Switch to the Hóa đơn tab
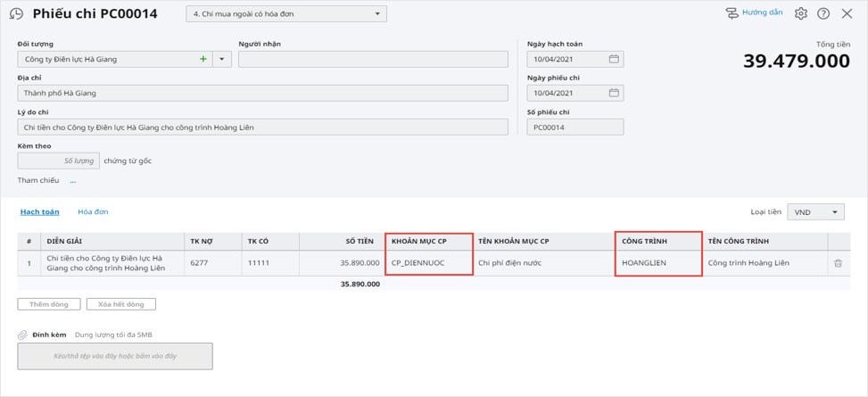Viewport: 868px width, 397px height. click(93, 212)
